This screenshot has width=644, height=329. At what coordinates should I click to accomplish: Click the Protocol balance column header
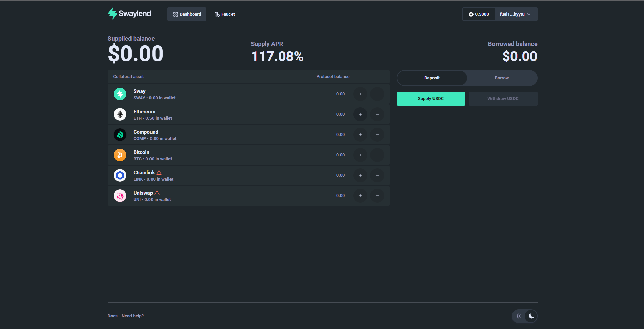[x=333, y=77]
